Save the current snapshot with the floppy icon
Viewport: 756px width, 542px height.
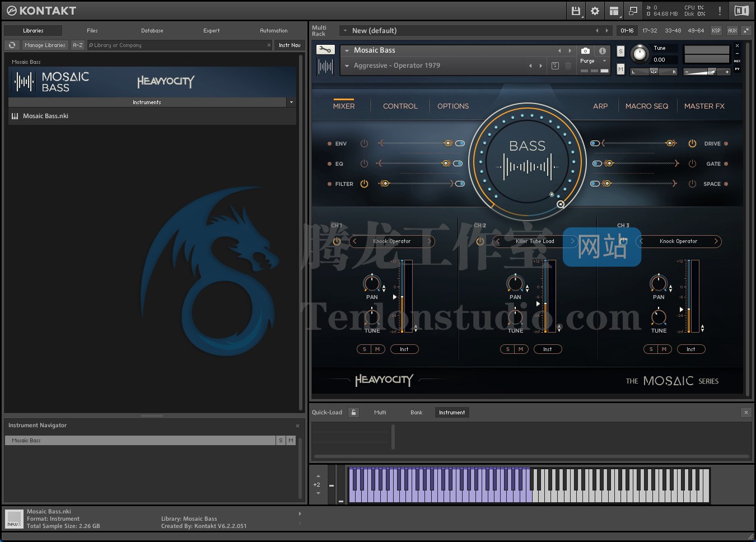pyautogui.click(x=555, y=66)
